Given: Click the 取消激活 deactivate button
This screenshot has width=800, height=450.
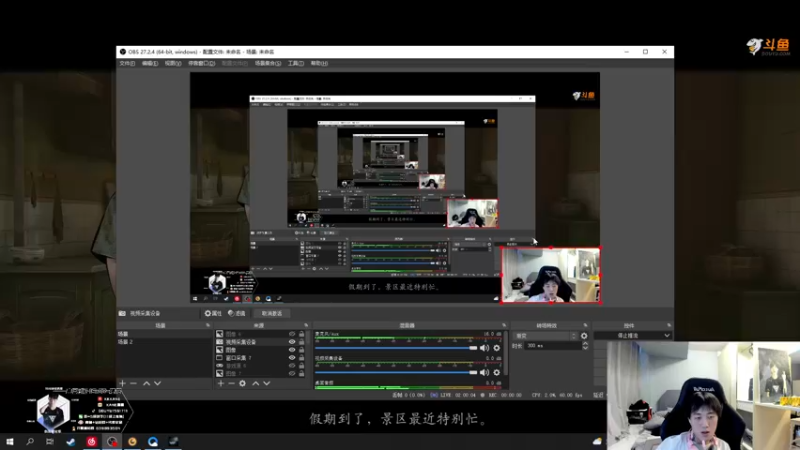Looking at the screenshot, I should pyautogui.click(x=271, y=313).
